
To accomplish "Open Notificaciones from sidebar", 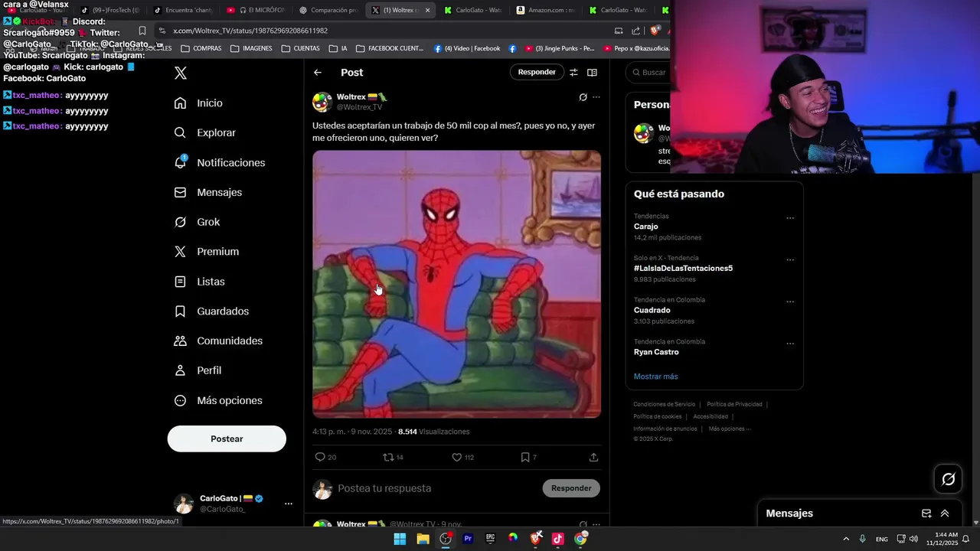I will pyautogui.click(x=220, y=162).
